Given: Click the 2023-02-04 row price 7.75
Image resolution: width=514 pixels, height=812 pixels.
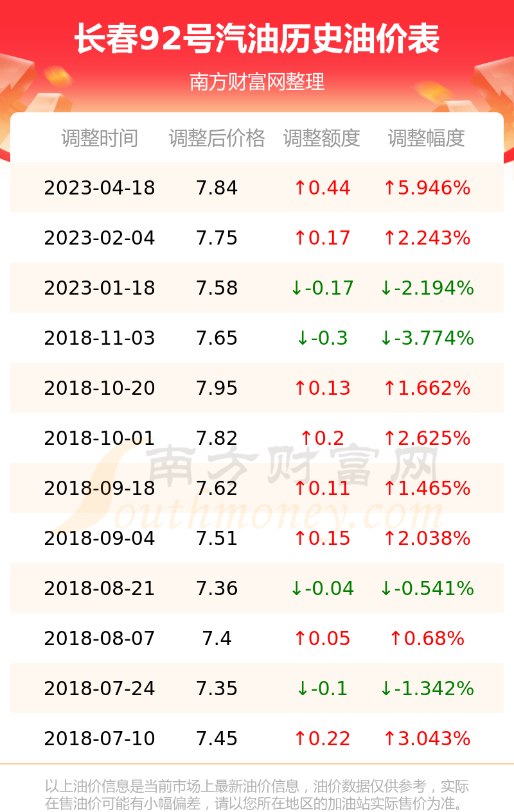Looking at the screenshot, I should 217,238.
